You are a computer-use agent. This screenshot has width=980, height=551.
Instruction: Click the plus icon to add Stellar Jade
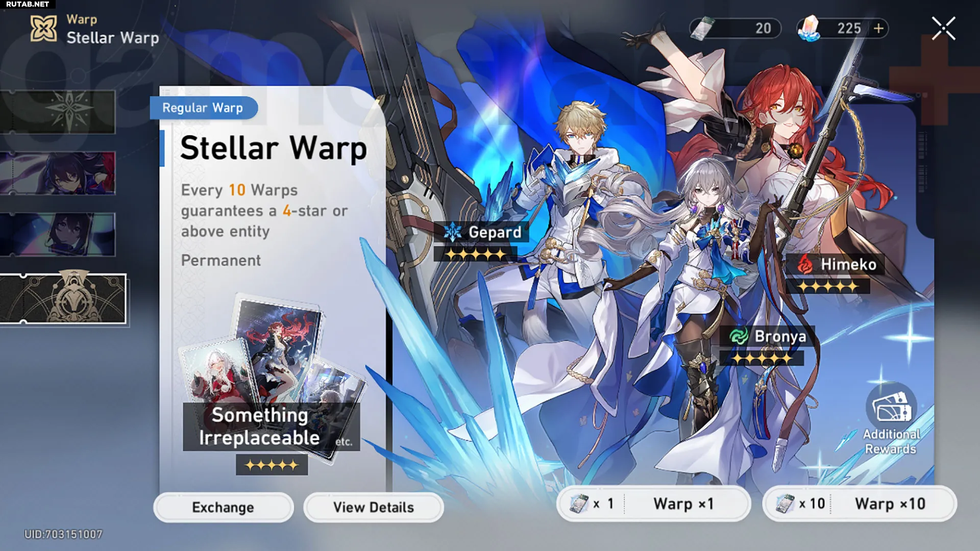[x=878, y=29]
